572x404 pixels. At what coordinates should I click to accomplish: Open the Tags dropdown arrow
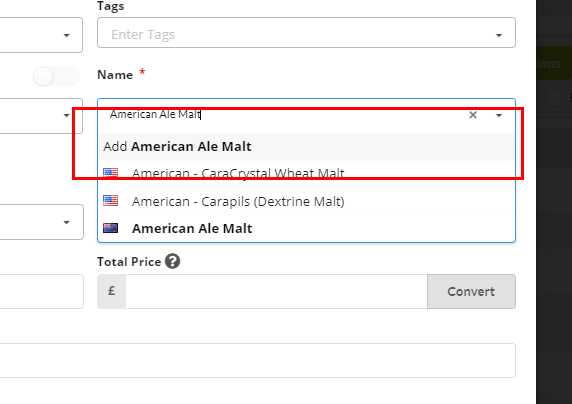[x=499, y=35]
